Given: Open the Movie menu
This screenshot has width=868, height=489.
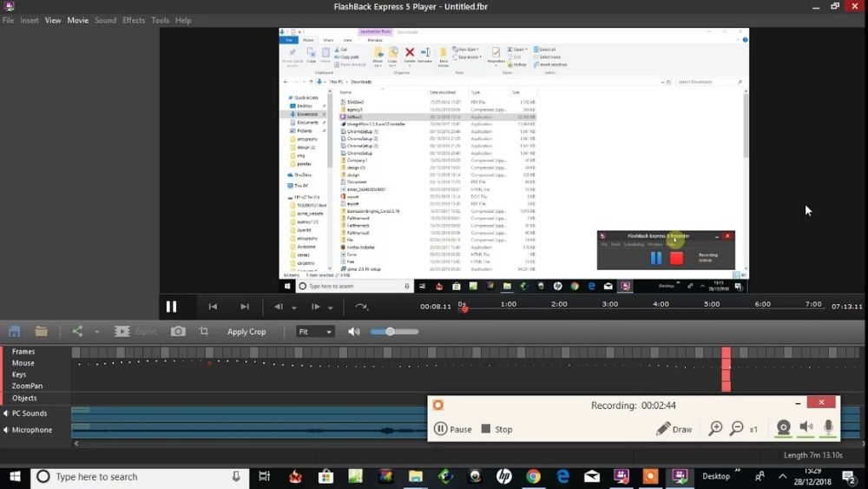Looking at the screenshot, I should tap(78, 20).
